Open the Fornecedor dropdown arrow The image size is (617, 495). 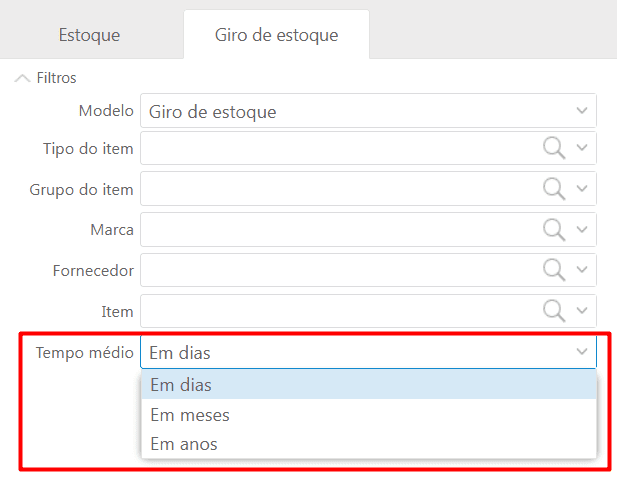point(582,270)
